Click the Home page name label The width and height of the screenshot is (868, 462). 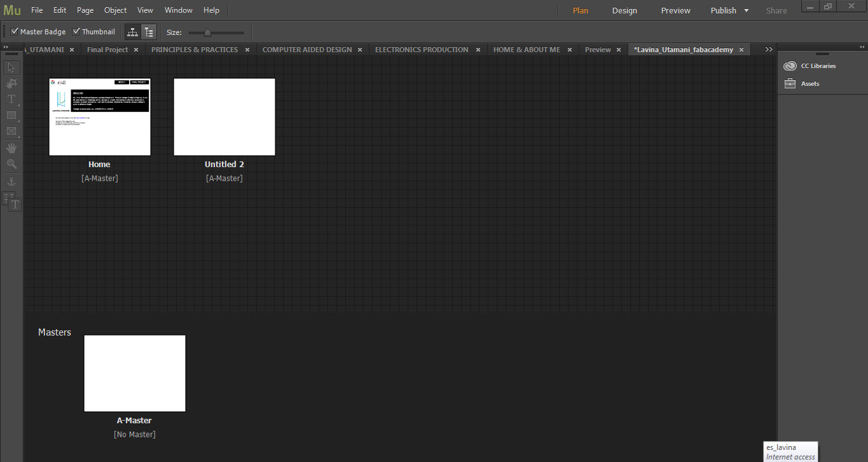(99, 165)
